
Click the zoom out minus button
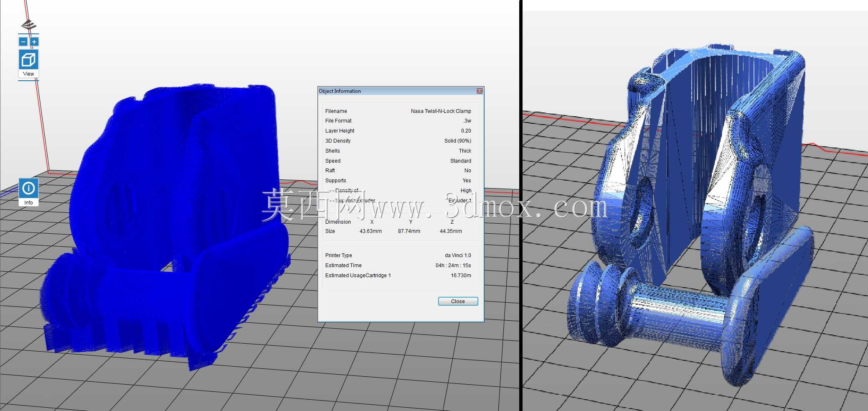tap(23, 42)
